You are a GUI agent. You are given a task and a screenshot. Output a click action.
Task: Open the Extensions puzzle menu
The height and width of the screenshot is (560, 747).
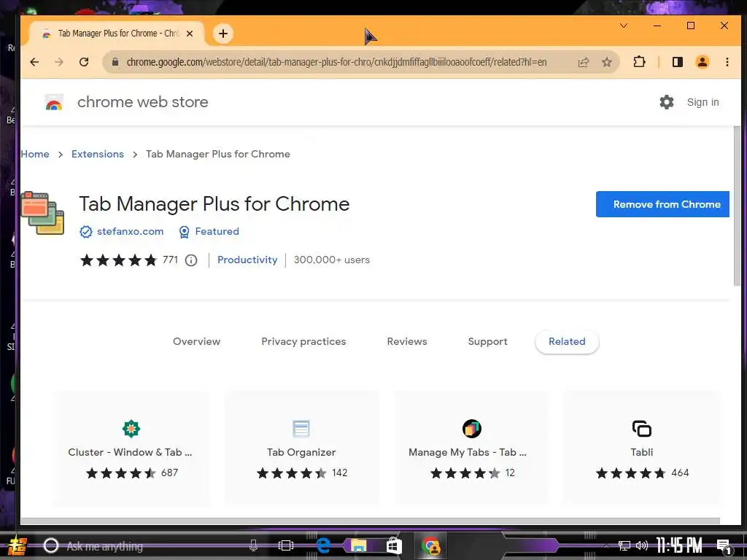639,62
